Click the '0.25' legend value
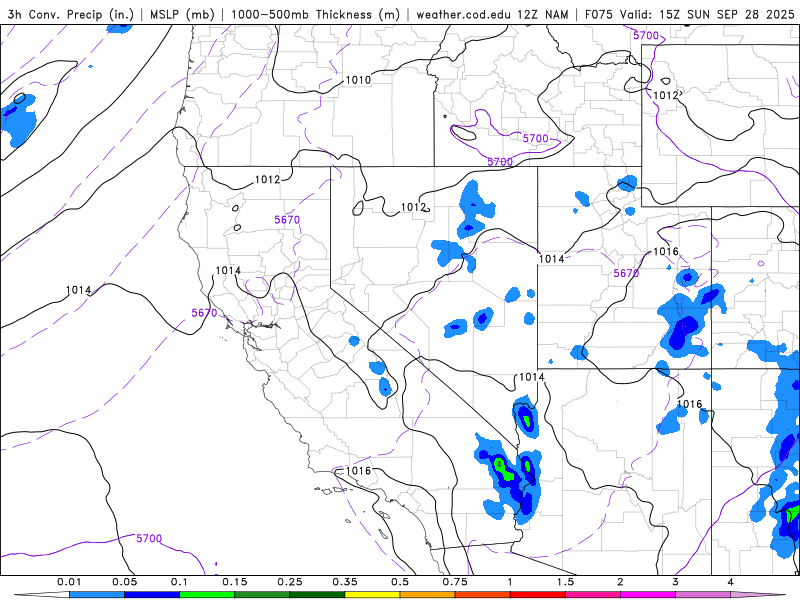This screenshot has width=800, height=600. pyautogui.click(x=290, y=582)
